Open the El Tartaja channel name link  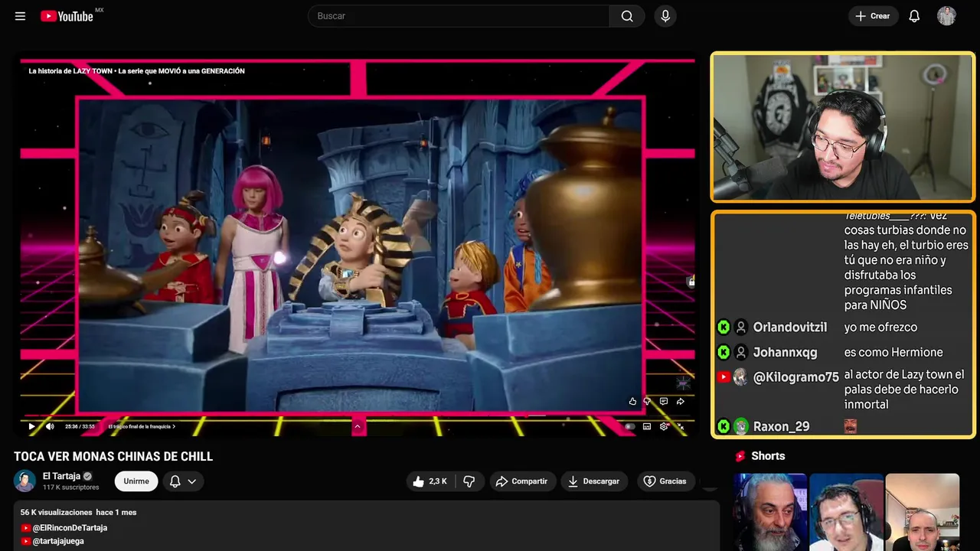pos(61,476)
